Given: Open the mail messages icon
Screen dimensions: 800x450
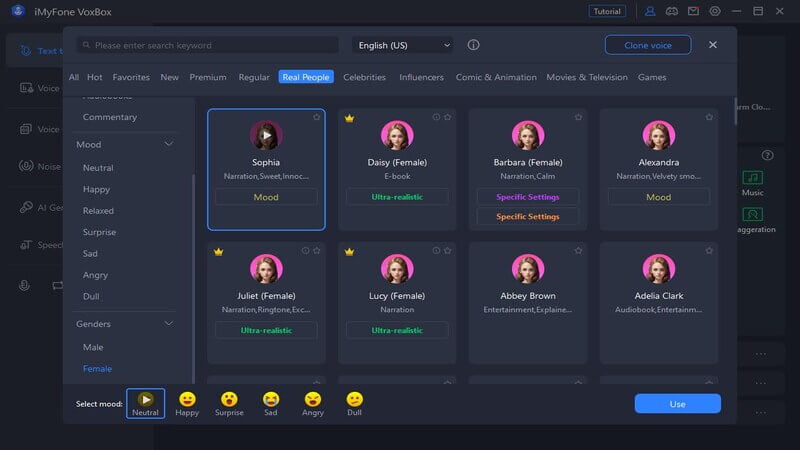Looking at the screenshot, I should (693, 11).
